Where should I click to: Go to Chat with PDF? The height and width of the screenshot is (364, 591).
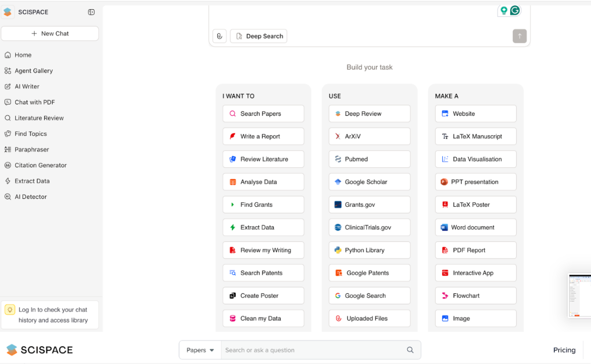pyautogui.click(x=34, y=102)
